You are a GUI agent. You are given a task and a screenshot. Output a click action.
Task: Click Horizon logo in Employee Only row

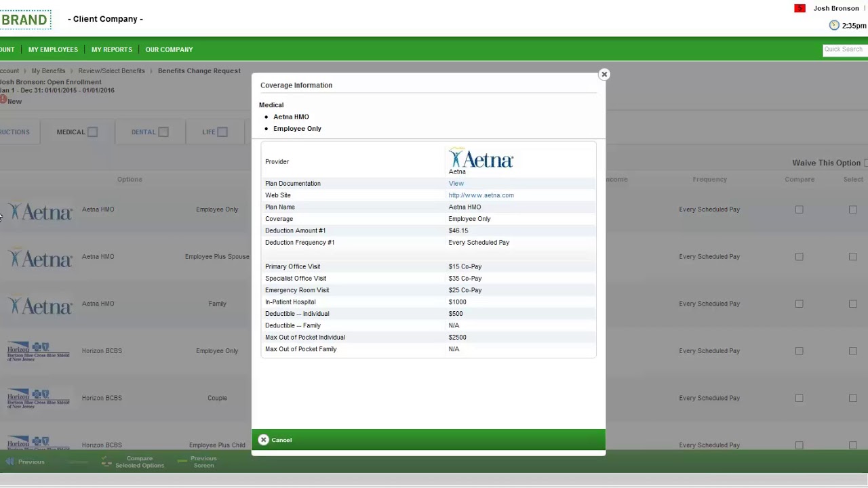(x=39, y=352)
